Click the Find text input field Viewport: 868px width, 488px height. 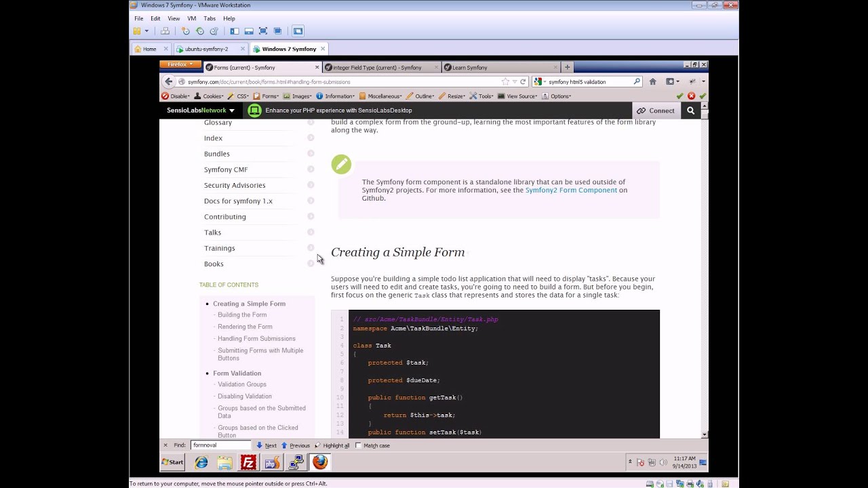click(x=221, y=445)
